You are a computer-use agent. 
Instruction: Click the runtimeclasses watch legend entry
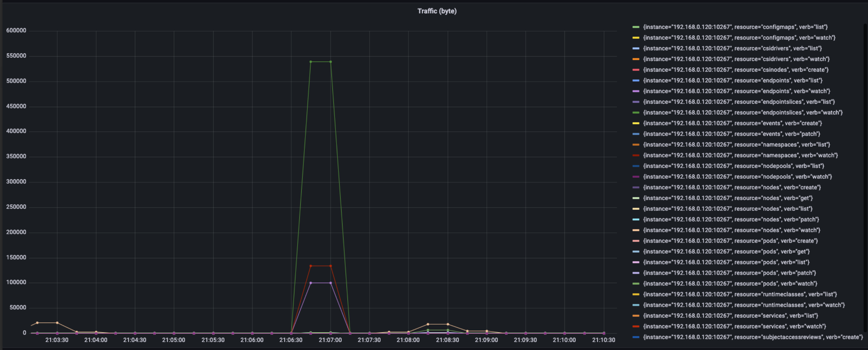click(x=744, y=305)
